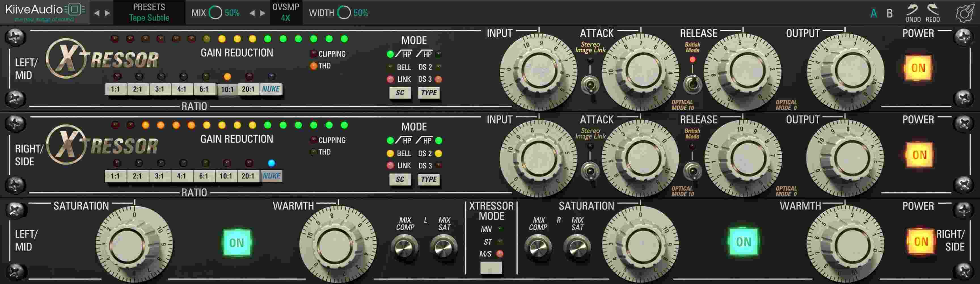The image size is (980, 284).
Task: Click SC button on Right/Side compressor
Action: pyautogui.click(x=400, y=180)
